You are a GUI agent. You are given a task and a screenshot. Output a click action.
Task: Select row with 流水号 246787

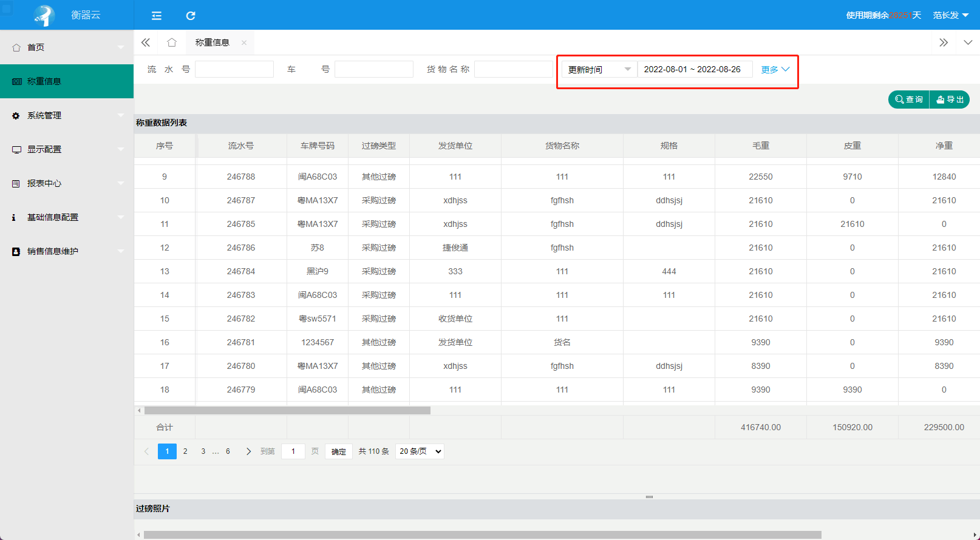point(557,200)
